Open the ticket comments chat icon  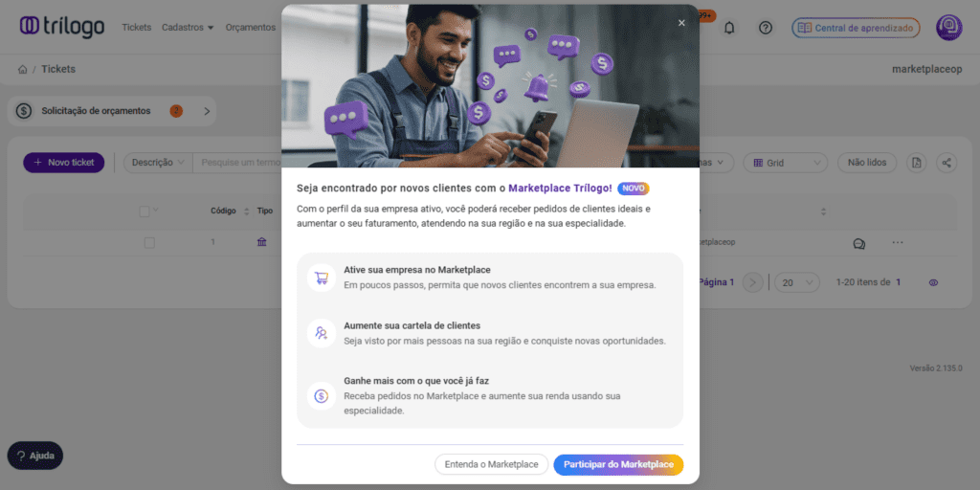[858, 243]
